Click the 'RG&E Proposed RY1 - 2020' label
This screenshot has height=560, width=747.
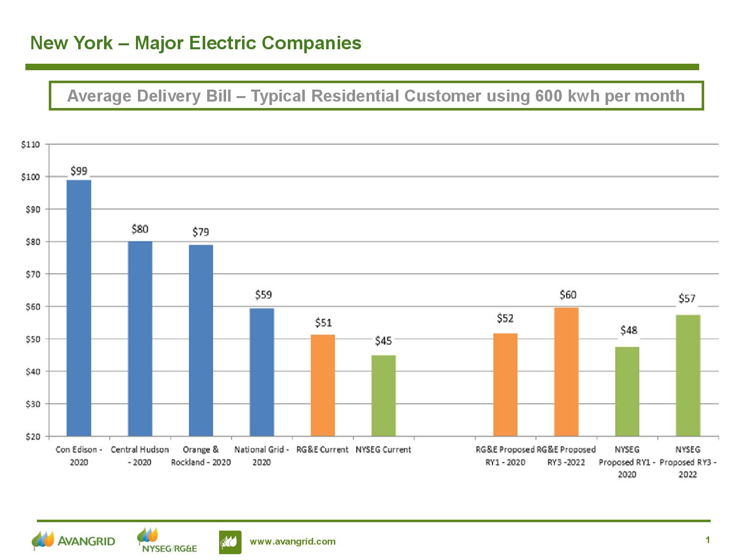click(505, 456)
